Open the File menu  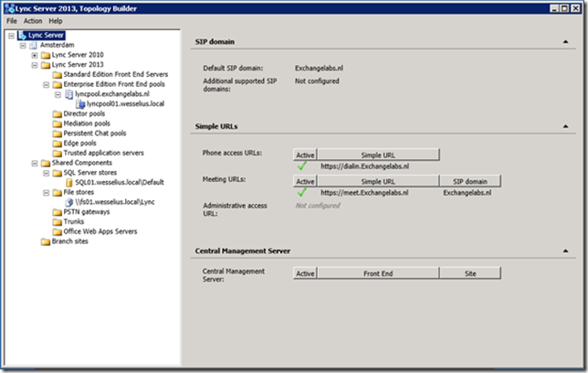pos(13,20)
